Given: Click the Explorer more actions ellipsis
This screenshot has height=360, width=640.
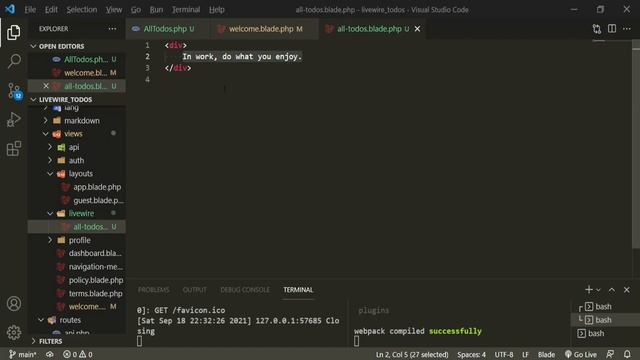Looking at the screenshot, I should 112,29.
